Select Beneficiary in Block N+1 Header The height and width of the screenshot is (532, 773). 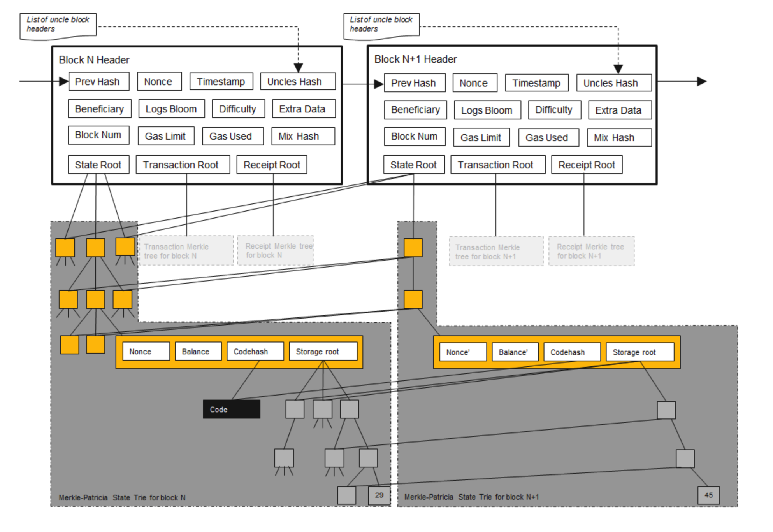coord(415,110)
